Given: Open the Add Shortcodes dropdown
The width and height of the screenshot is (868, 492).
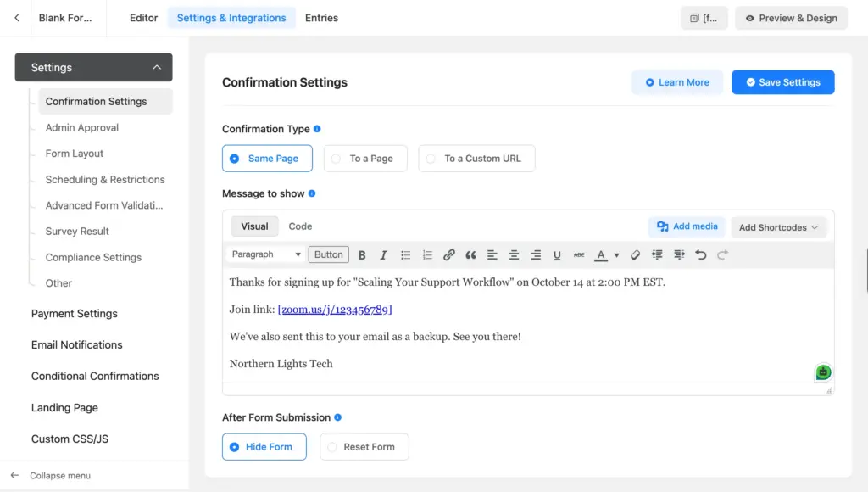Looking at the screenshot, I should pyautogui.click(x=778, y=227).
